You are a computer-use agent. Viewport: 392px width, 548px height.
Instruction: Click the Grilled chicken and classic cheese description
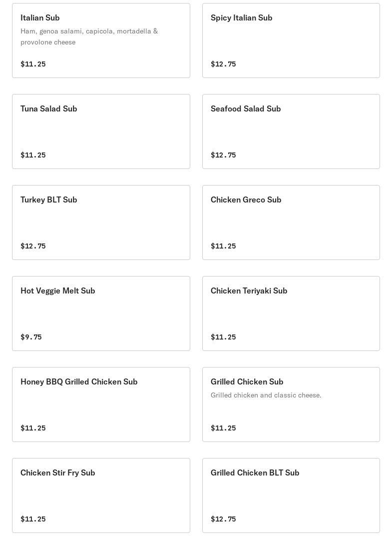click(266, 395)
